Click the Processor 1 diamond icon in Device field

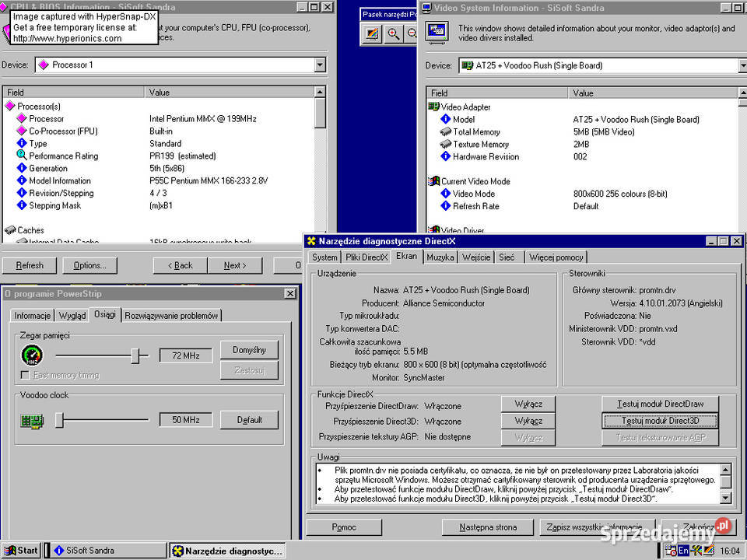(44, 65)
